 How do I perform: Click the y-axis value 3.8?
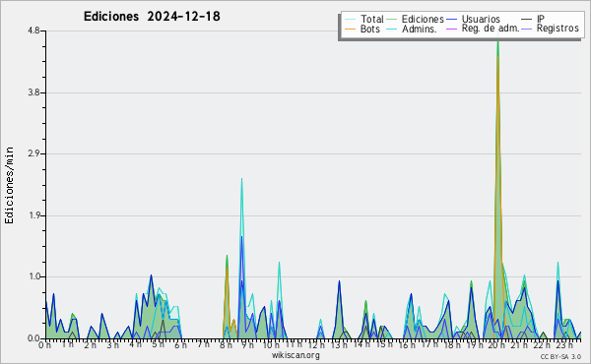(x=33, y=92)
